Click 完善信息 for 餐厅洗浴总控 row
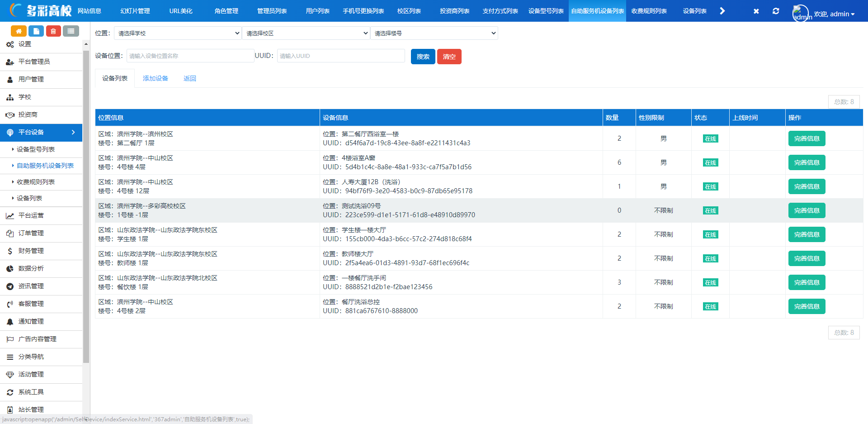868x424 pixels. (807, 306)
